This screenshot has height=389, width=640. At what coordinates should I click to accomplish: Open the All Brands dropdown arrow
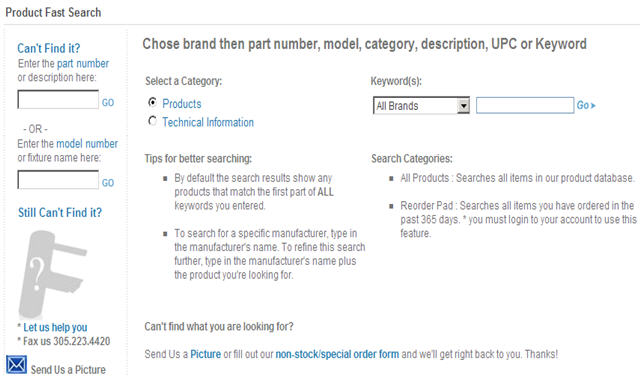[x=463, y=106]
